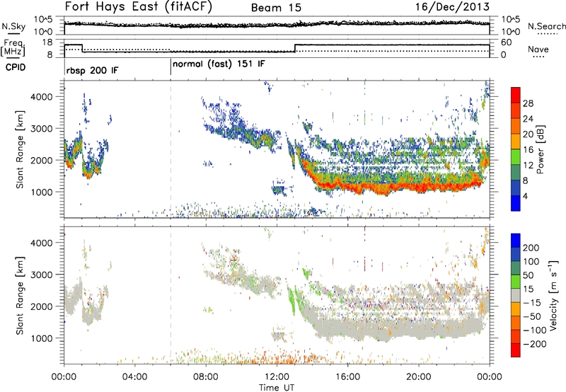Click the '16:00' time axis label

pyautogui.click(x=347, y=377)
